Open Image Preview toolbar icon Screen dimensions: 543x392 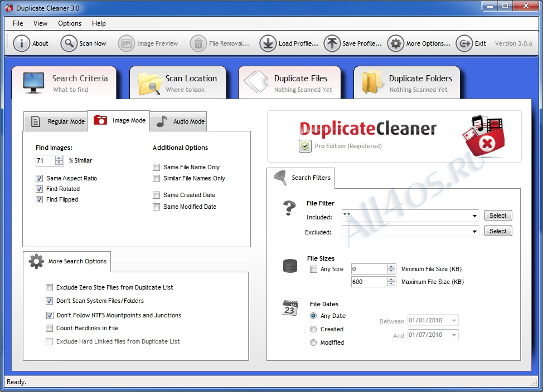127,43
